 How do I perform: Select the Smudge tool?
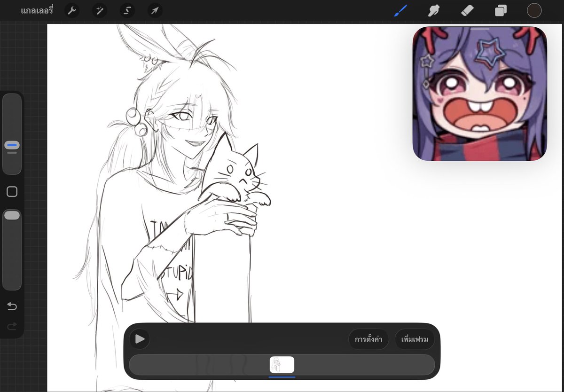433,10
